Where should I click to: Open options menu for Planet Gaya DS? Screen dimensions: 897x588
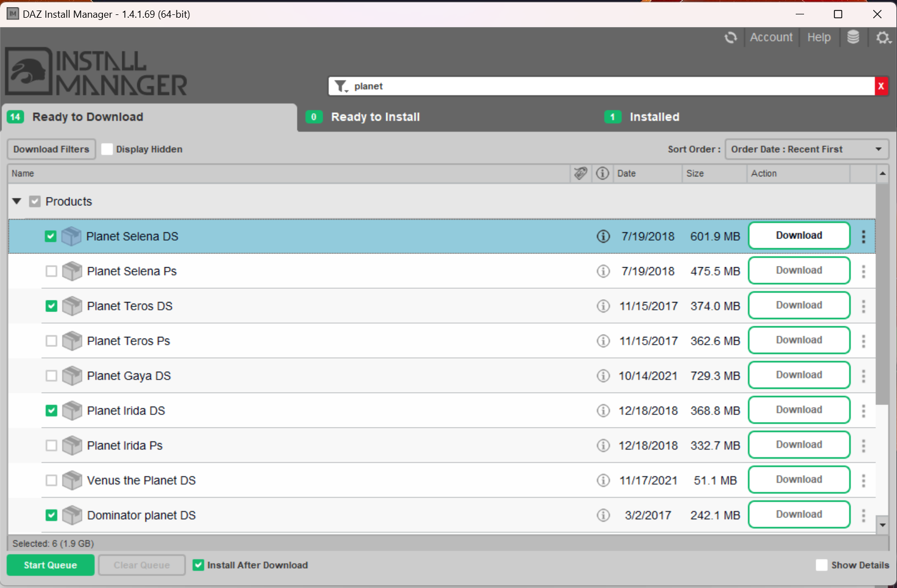(863, 376)
